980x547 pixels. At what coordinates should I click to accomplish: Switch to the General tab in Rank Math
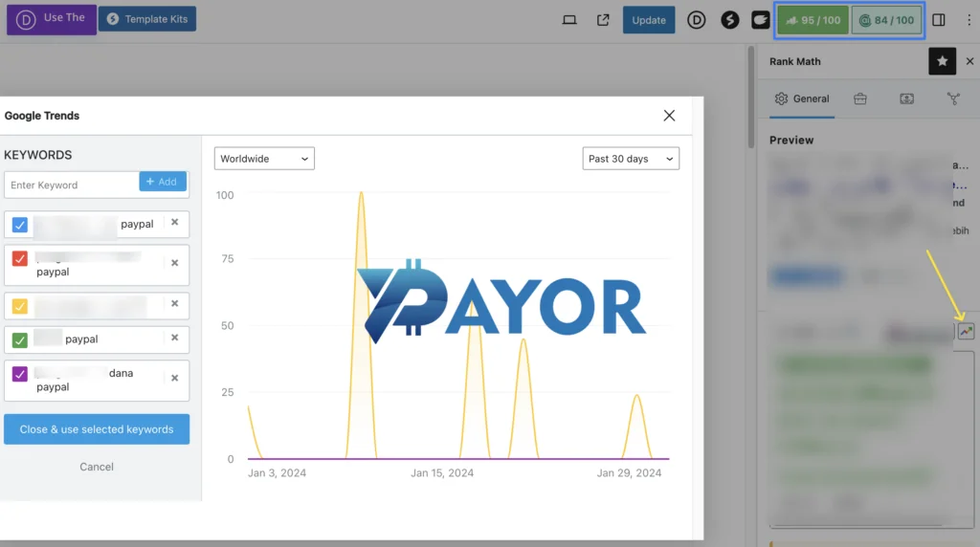[802, 98]
